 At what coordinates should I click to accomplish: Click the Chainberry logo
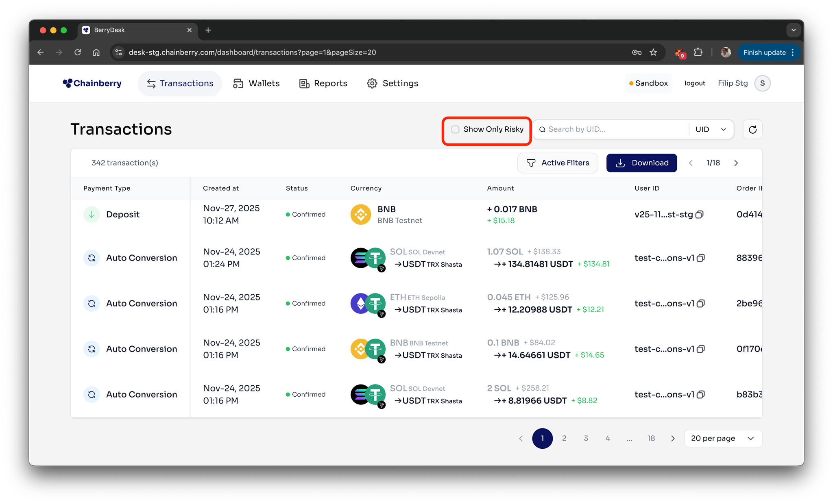click(92, 83)
